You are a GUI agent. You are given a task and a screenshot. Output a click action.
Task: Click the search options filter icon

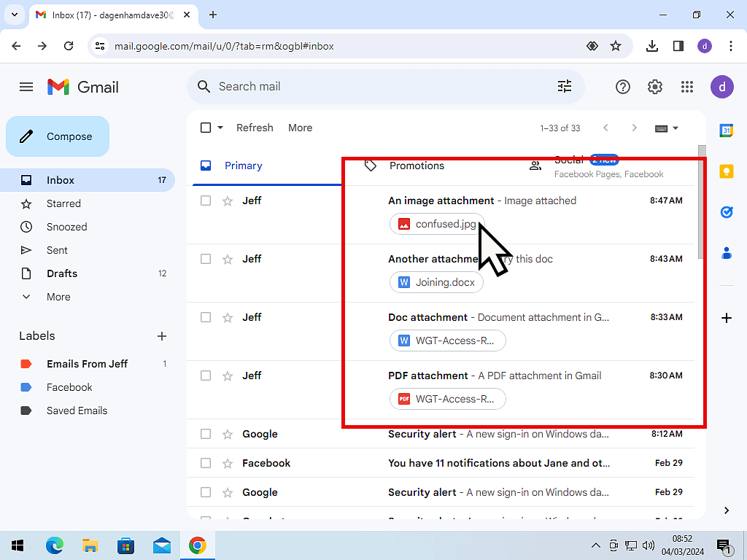(565, 87)
